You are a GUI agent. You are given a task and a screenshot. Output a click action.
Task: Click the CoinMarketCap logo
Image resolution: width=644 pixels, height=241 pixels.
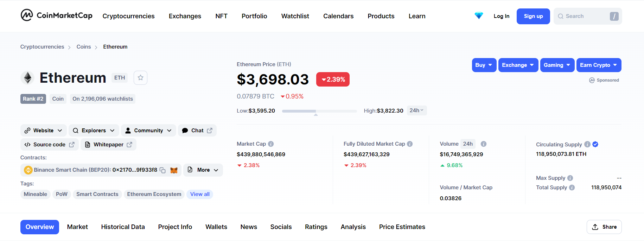tap(57, 15)
